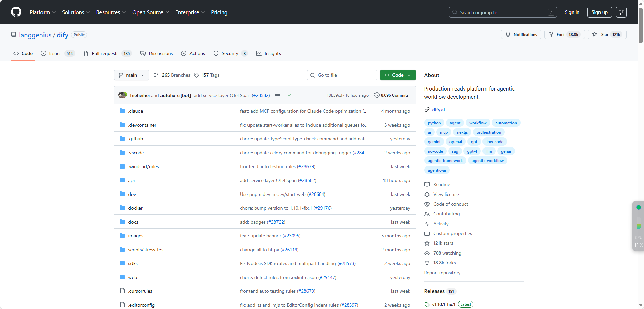
Task: Click the Sign up button
Action: click(x=599, y=12)
